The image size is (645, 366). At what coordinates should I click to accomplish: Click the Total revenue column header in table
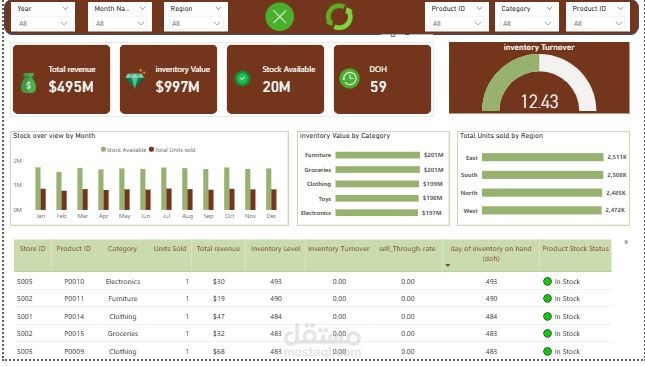click(218, 249)
